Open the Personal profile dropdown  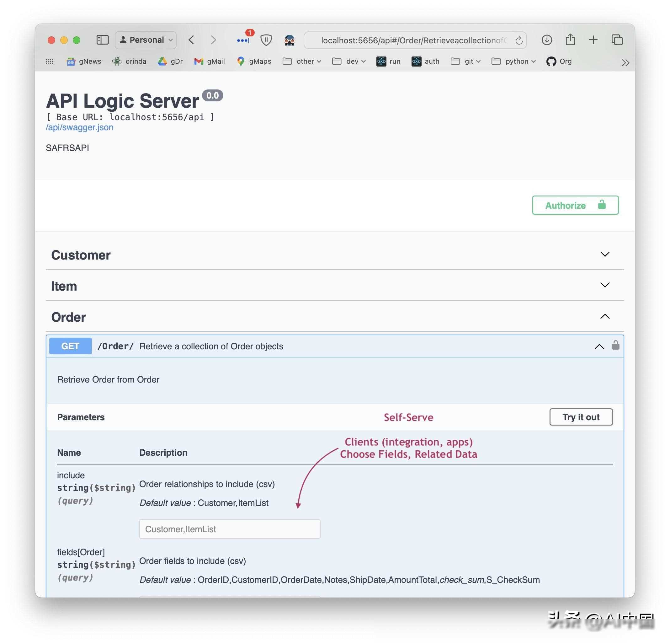146,40
